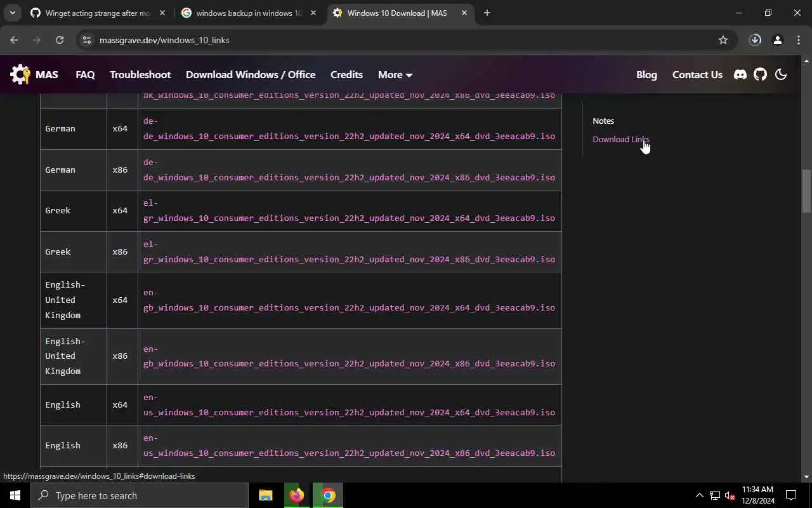Open Chrome downloads icon
This screenshot has height=508, width=812.
click(x=755, y=40)
